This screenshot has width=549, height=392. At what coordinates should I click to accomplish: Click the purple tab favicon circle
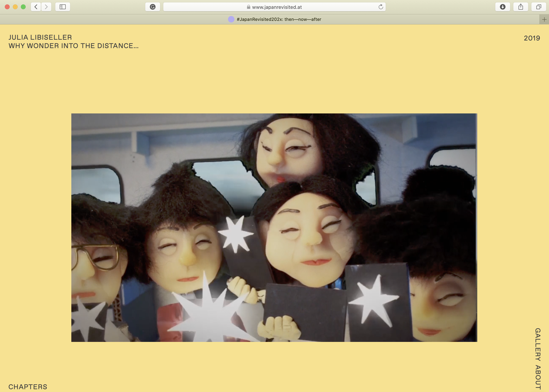click(231, 19)
